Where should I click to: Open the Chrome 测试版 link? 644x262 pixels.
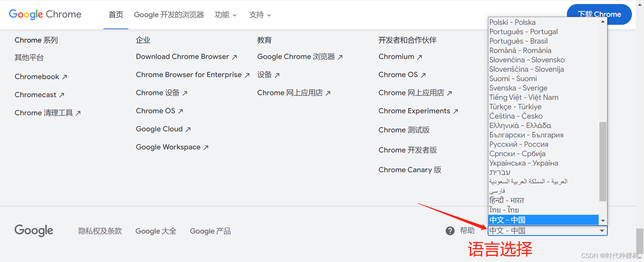[404, 130]
